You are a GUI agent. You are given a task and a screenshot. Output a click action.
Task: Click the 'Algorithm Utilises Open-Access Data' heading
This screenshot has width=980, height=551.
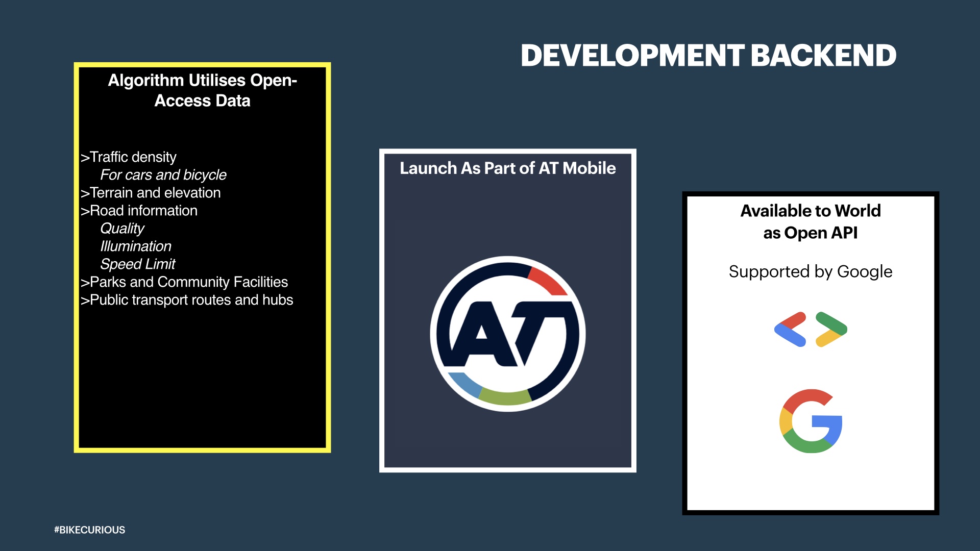point(202,90)
